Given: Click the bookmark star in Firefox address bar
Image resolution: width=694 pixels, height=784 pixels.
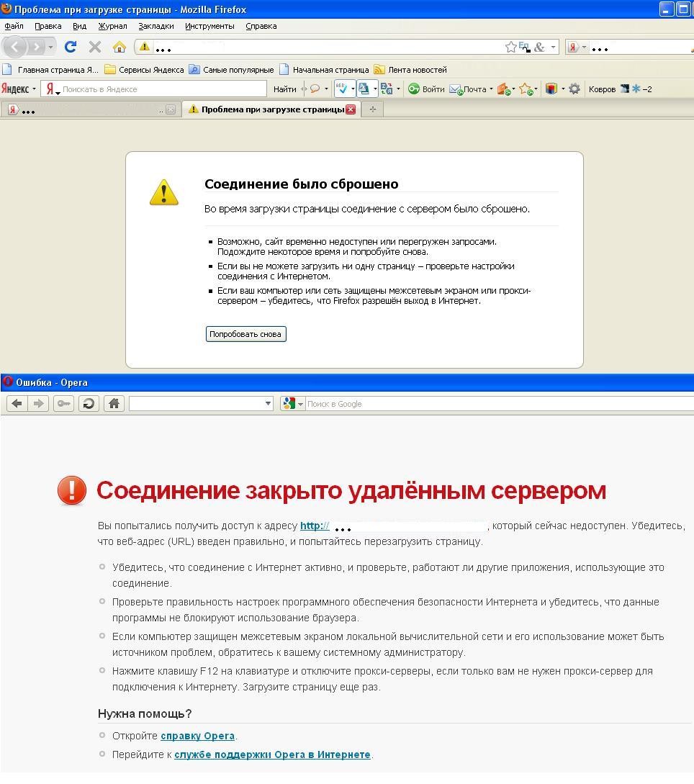Looking at the screenshot, I should (510, 47).
